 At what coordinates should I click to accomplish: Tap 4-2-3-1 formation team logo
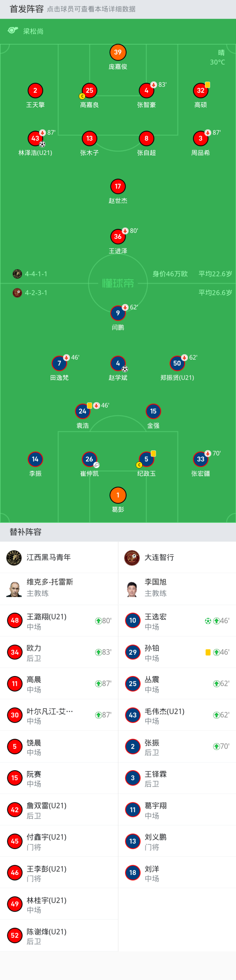coord(17,293)
